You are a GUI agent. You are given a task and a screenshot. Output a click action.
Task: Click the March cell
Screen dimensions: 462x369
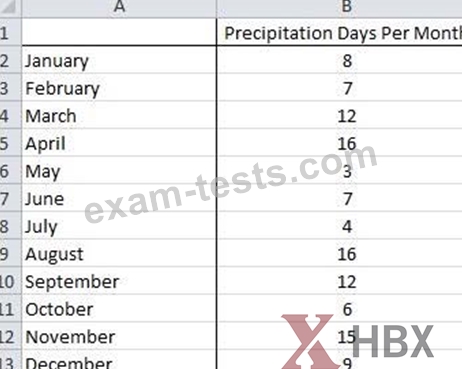tap(119, 116)
